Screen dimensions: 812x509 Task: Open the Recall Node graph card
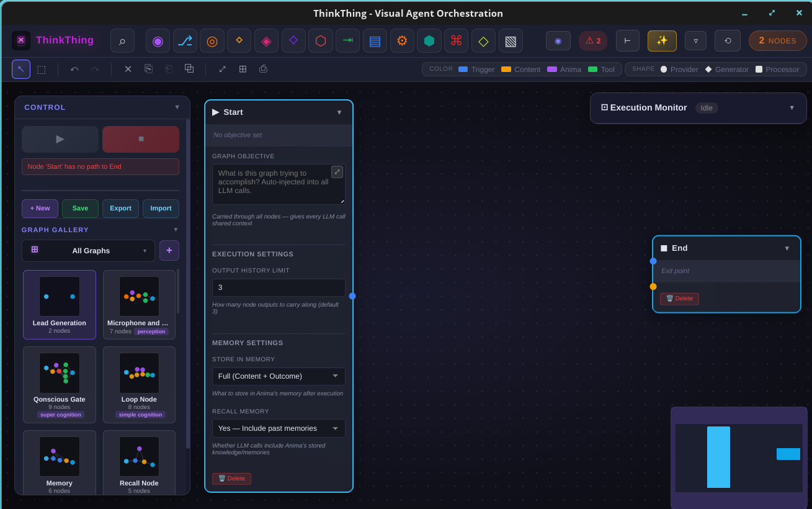(139, 462)
